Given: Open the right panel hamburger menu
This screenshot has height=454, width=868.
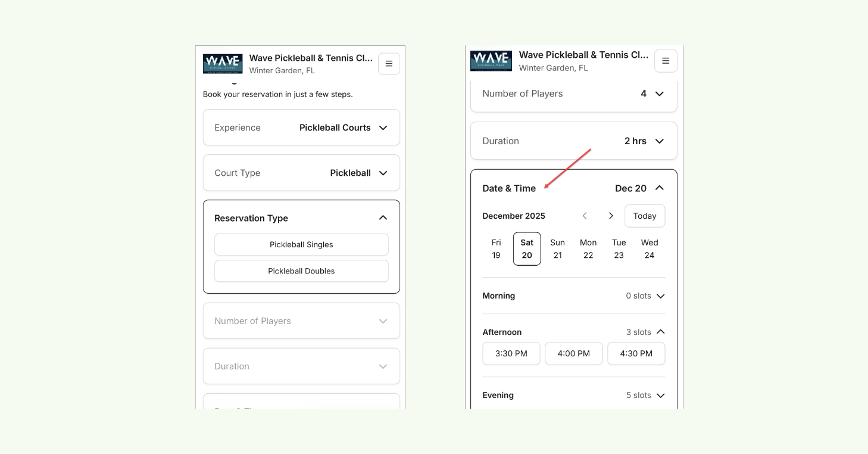Looking at the screenshot, I should coord(666,61).
